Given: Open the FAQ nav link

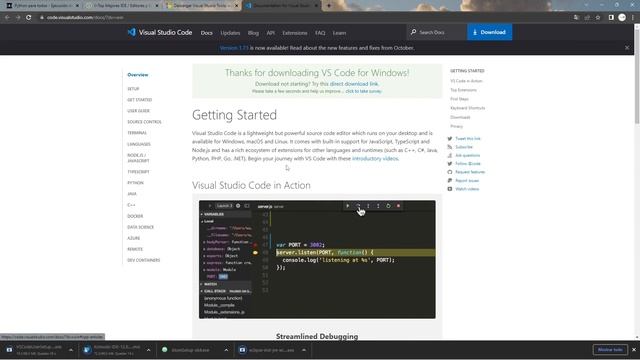Looking at the screenshot, I should [x=320, y=33].
